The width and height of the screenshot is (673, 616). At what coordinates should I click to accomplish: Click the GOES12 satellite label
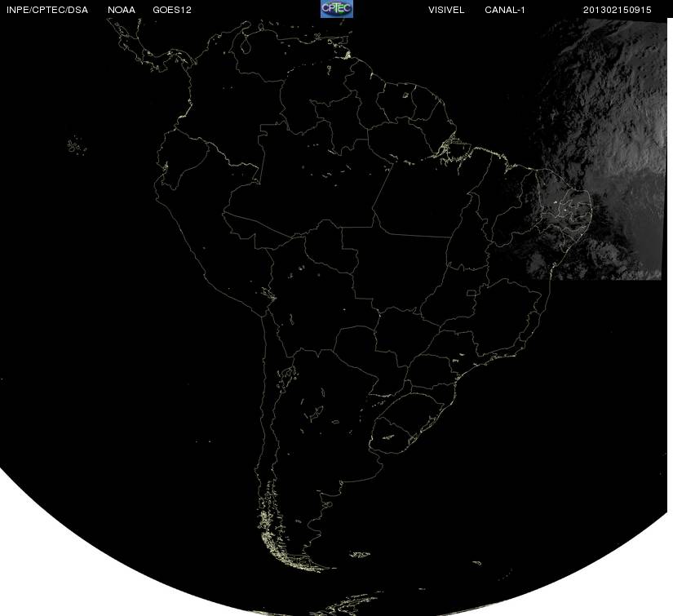(172, 10)
